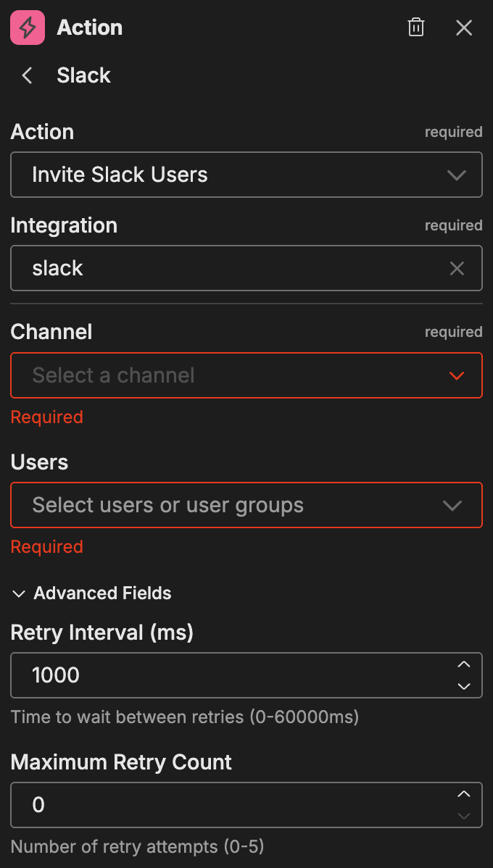Screen dimensions: 493x868
Task: Collapse the Advanced Fields section
Action: 18,593
